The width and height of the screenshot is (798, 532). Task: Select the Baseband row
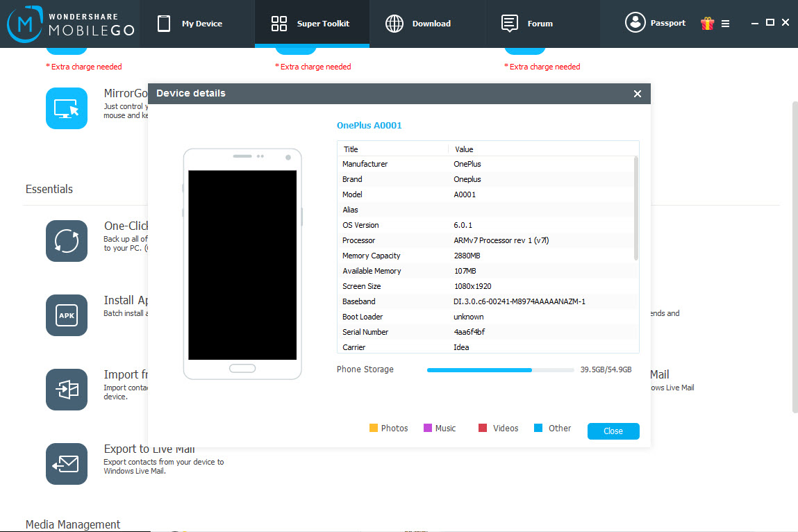coord(486,301)
